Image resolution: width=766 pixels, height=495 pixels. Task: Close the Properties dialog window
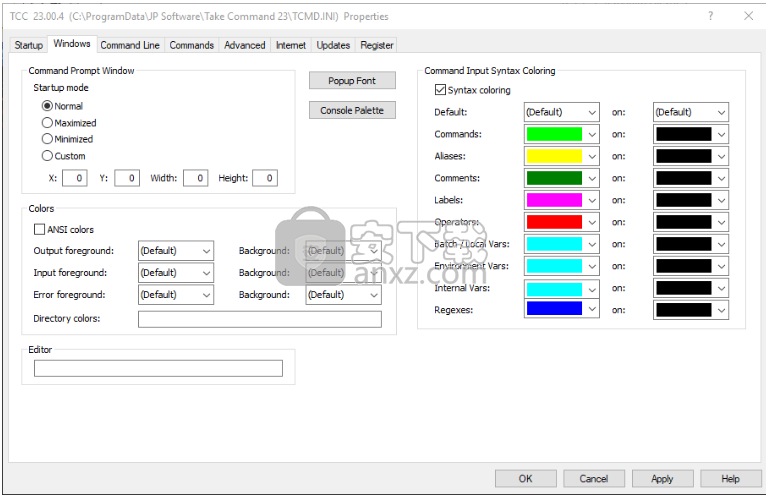point(748,16)
